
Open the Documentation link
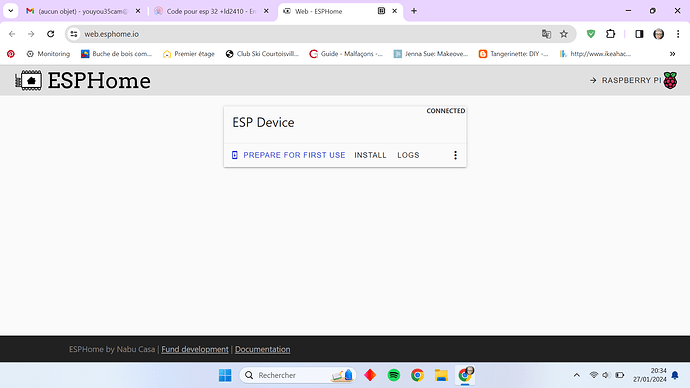[262, 349]
